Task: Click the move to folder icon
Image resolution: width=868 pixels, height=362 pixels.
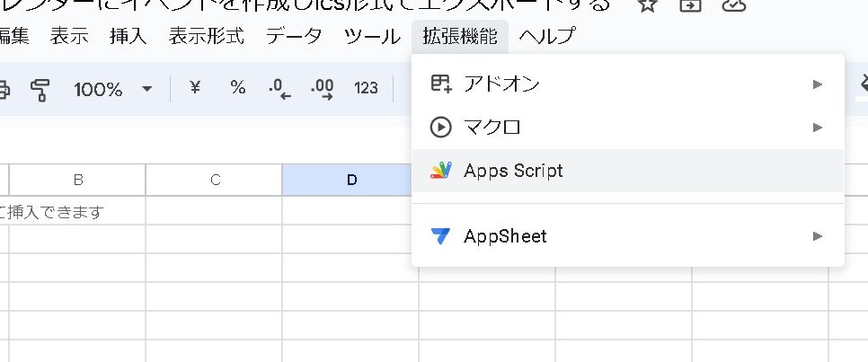Action: tap(690, 4)
